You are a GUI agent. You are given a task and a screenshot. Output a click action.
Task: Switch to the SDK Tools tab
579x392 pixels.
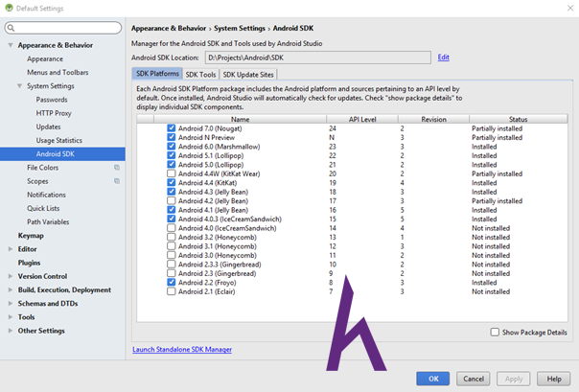coord(200,74)
